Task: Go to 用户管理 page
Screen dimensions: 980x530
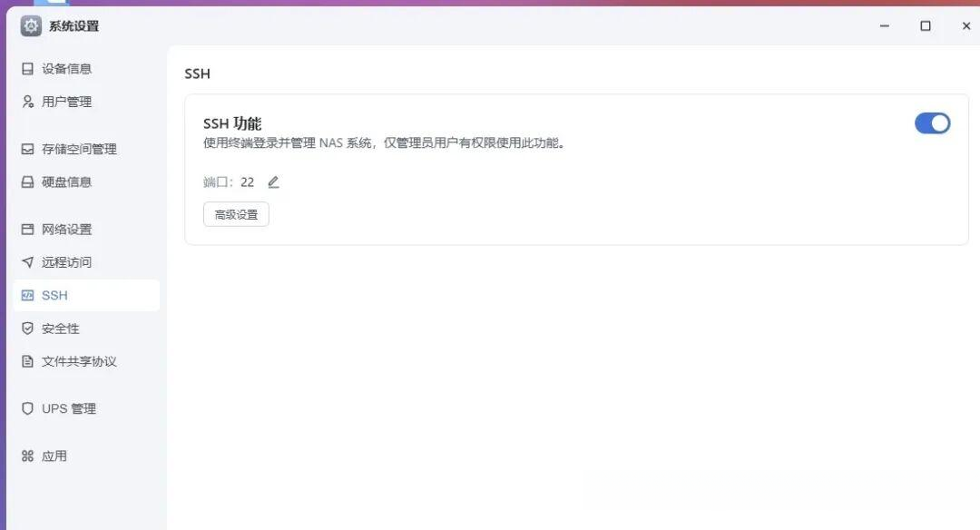Action: coord(67,102)
